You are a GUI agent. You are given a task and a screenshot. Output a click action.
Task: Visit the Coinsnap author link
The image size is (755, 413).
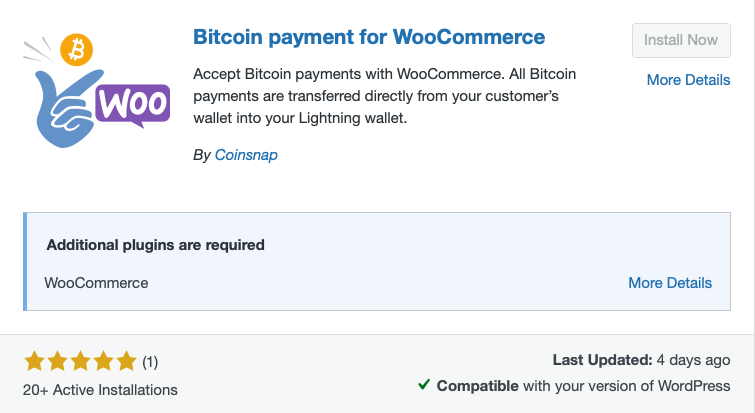pos(246,156)
